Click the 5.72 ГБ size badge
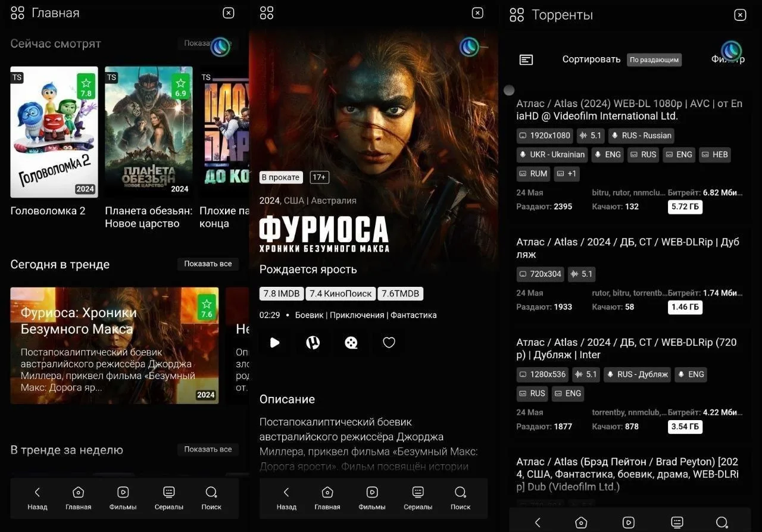 685,206
